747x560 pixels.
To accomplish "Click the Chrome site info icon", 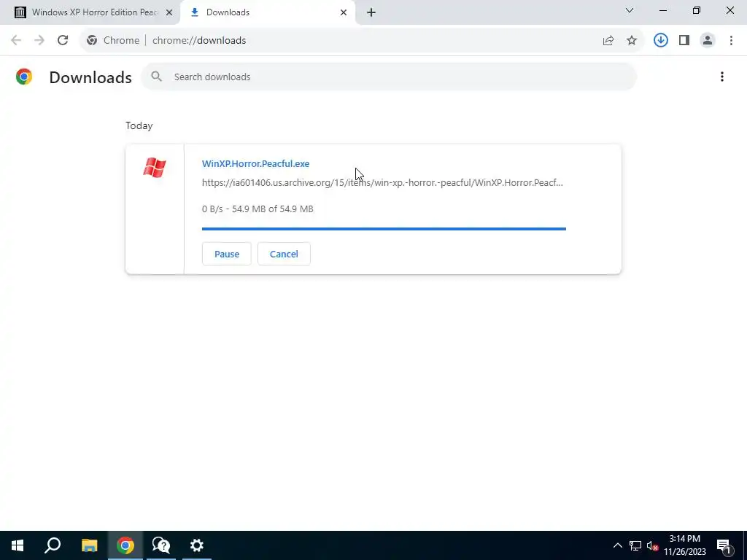I will pos(92,41).
